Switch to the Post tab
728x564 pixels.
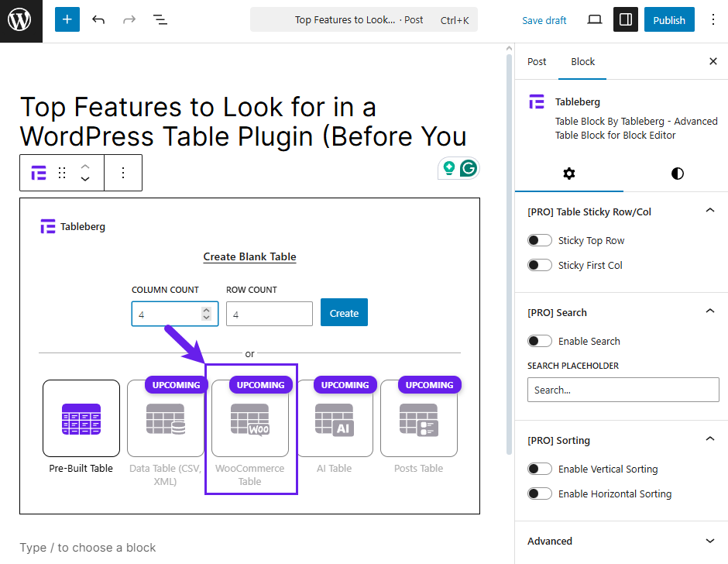[537, 61]
